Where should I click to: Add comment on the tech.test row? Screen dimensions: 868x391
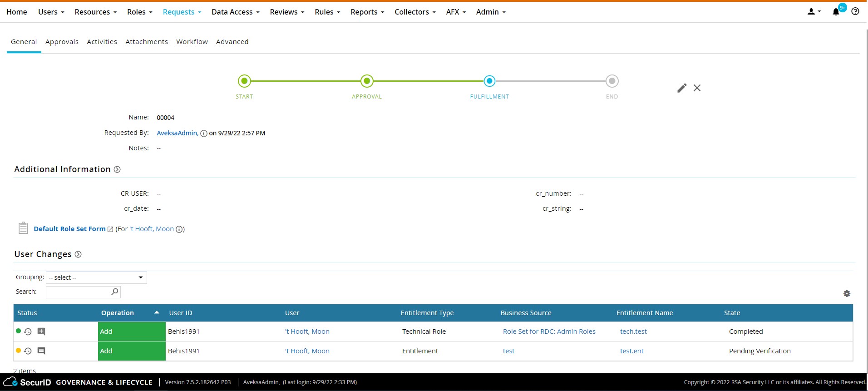[41, 332]
